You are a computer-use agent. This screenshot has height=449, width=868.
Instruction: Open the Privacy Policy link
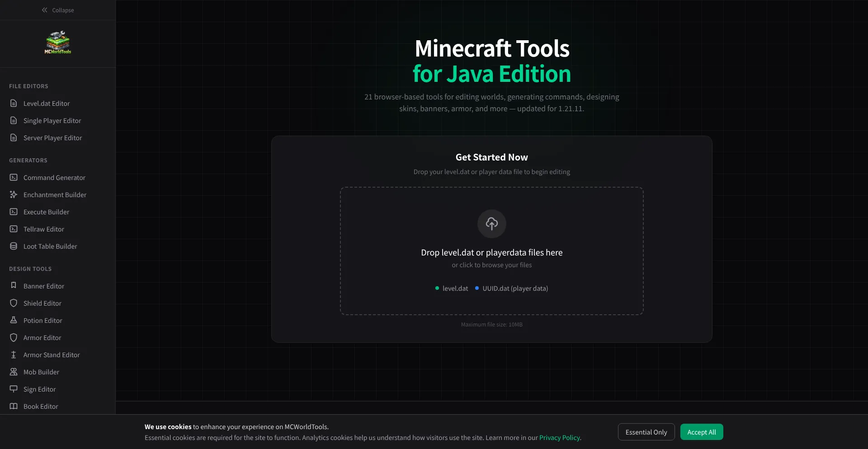pos(559,438)
